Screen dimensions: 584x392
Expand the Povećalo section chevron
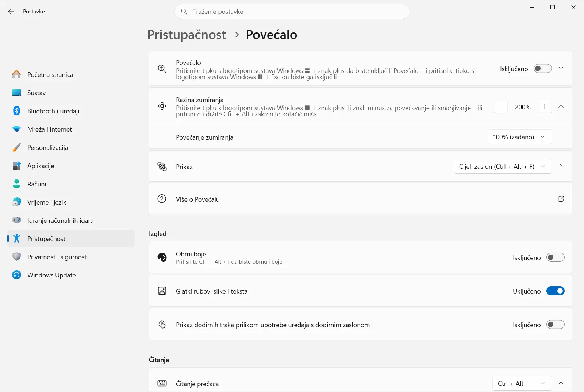561,69
